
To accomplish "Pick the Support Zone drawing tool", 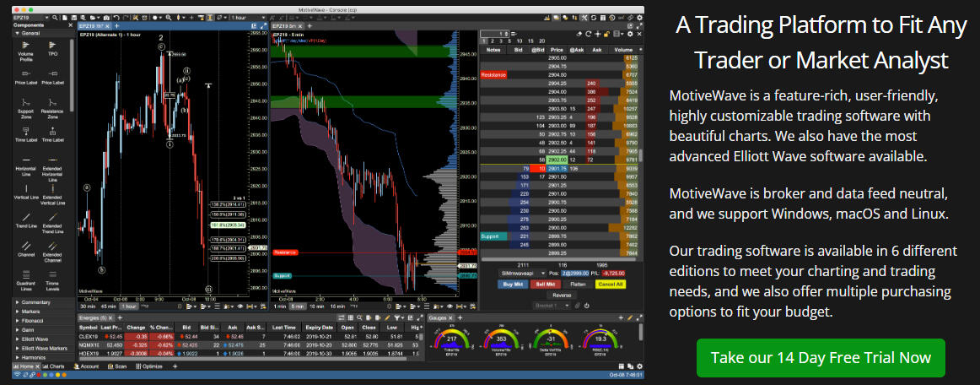I will pos(25,107).
